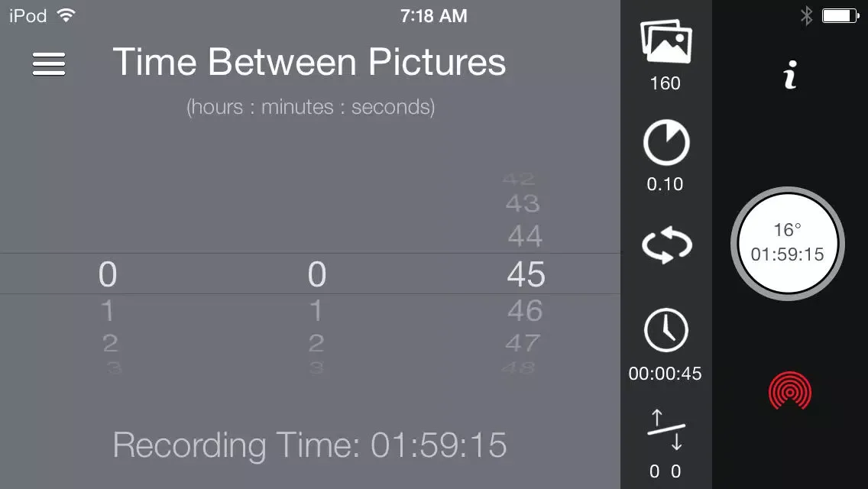868x489 pixels.
Task: Choose 1 in the hours picker
Action: coord(108,311)
